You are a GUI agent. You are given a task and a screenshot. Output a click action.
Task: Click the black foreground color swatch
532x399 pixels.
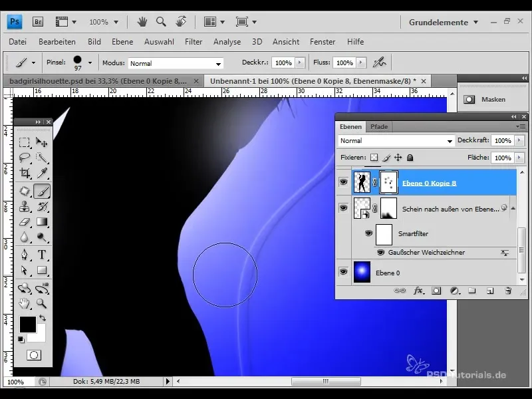click(x=27, y=325)
